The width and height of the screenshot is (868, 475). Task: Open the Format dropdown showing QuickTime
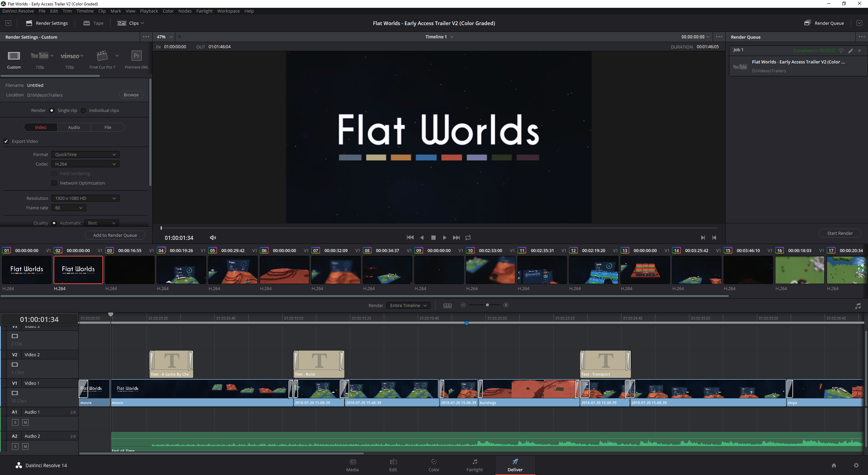[x=85, y=154]
